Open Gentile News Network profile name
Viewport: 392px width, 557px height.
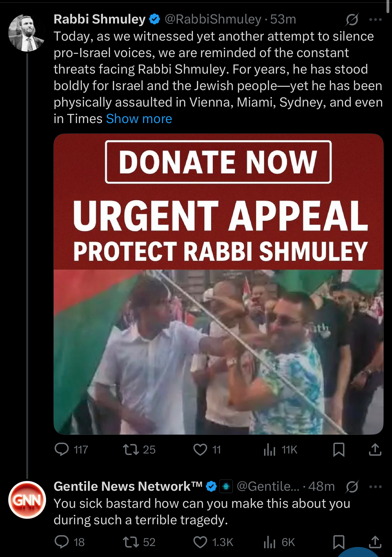pyautogui.click(x=128, y=486)
